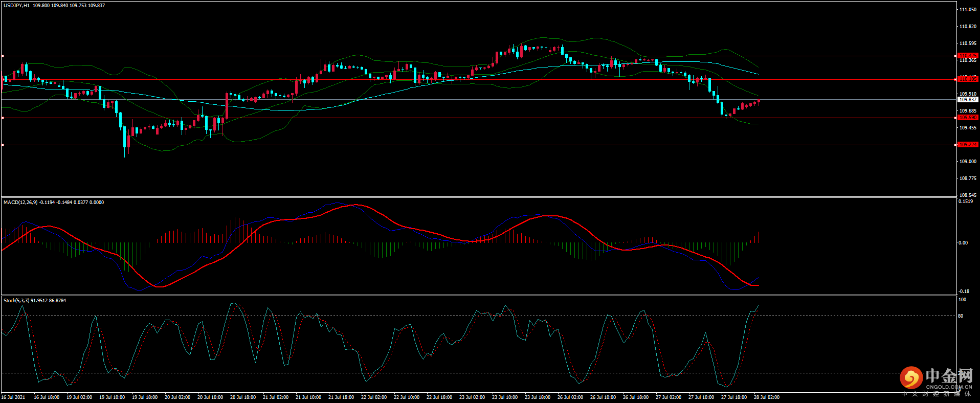
Task: Click the 108.545 price scale label
Action: pyautogui.click(x=968, y=195)
